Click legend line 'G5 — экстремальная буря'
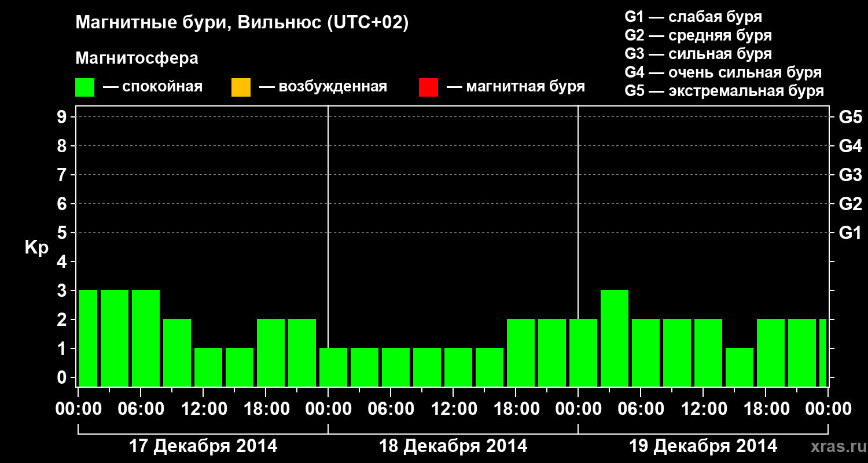Screen dimensions: 868x463 (724, 91)
